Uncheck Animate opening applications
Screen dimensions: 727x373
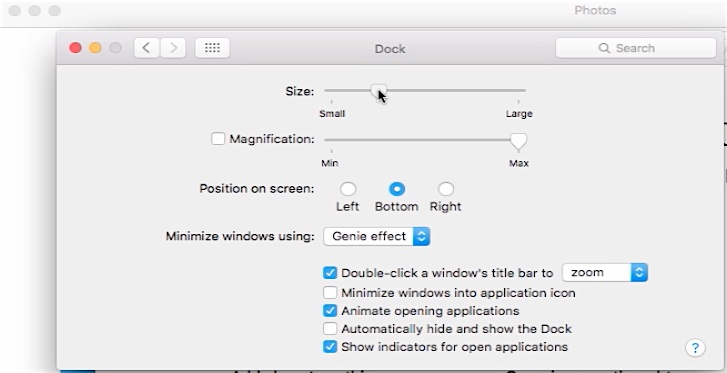330,310
